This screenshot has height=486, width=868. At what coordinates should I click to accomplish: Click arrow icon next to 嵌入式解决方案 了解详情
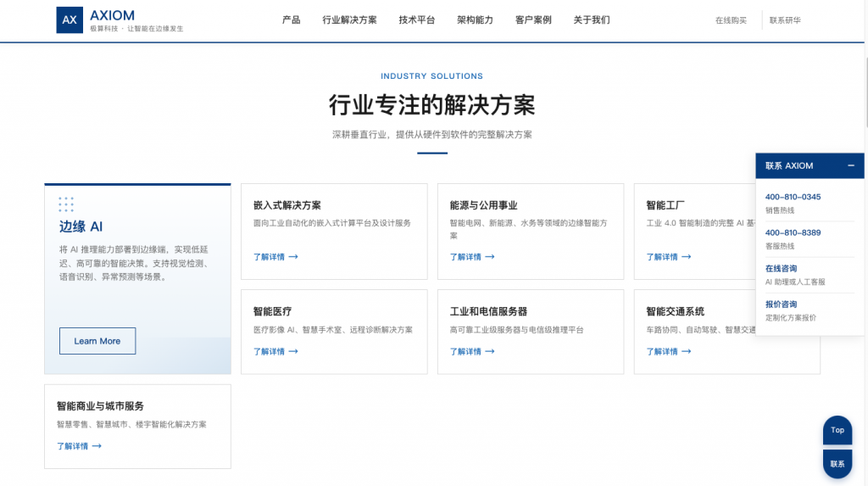pyautogui.click(x=293, y=257)
